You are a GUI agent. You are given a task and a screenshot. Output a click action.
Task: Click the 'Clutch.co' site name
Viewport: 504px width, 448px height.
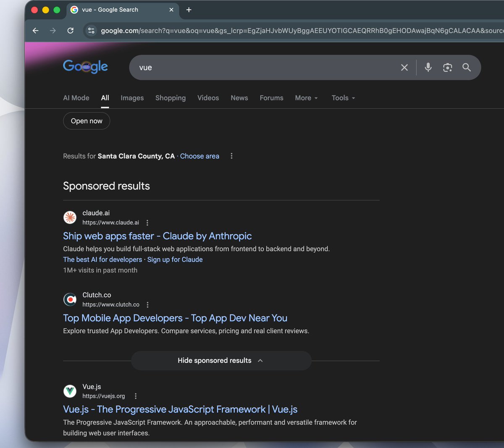point(97,295)
